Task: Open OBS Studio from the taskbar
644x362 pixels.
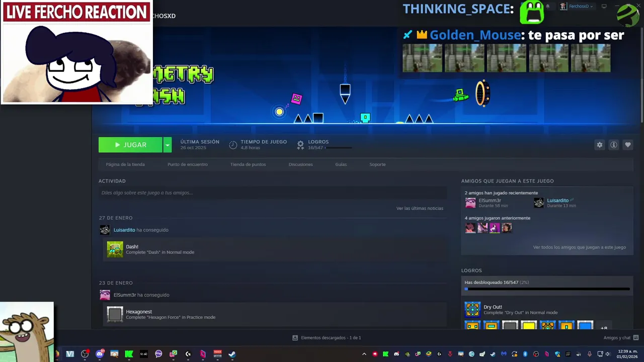Action: 85,354
